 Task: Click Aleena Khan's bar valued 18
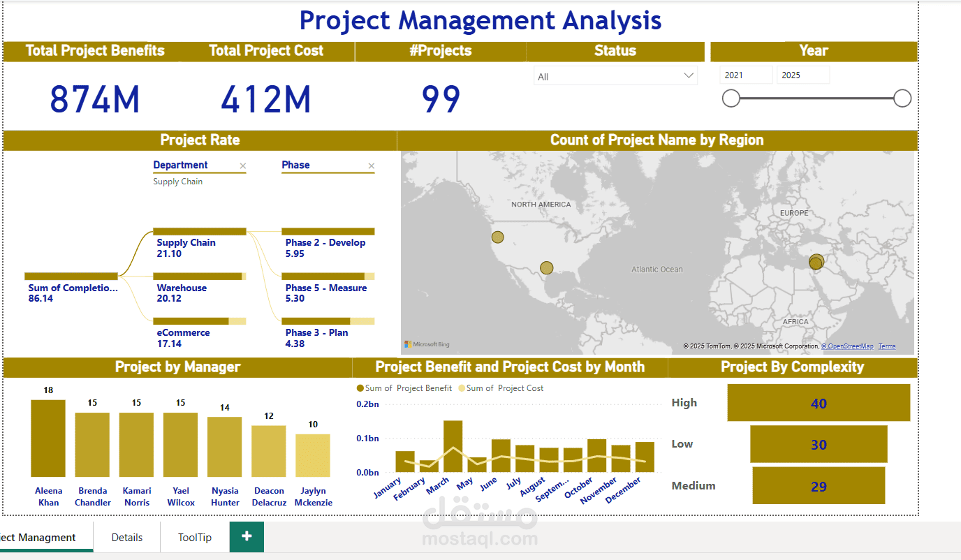coord(48,438)
